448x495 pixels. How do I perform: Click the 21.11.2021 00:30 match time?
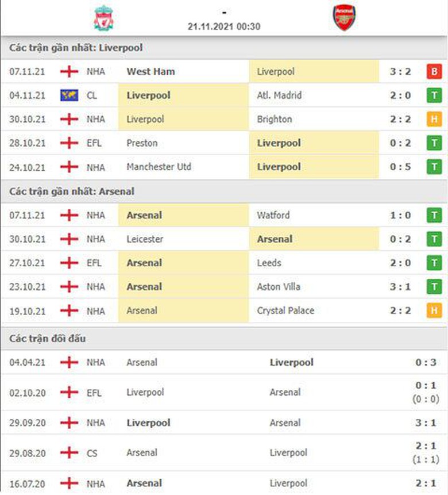pos(224,26)
